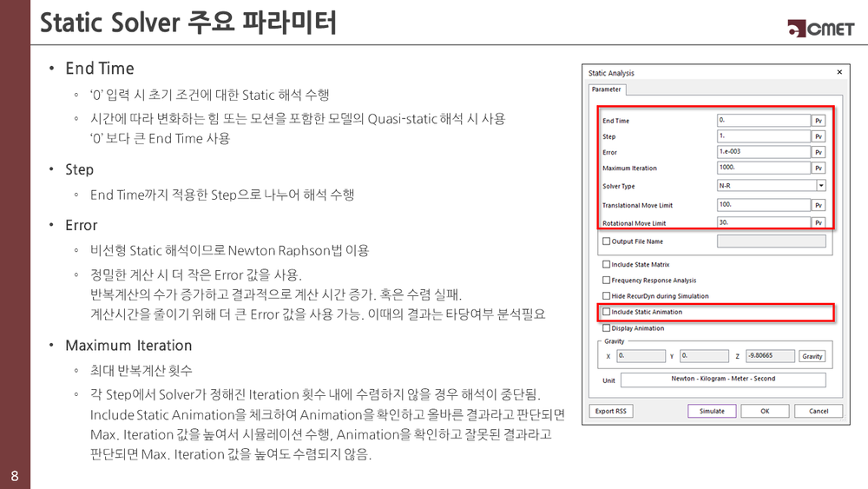Image resolution: width=868 pixels, height=489 pixels.
Task: Click the Maximum Iteration value field
Action: pyautogui.click(x=763, y=168)
